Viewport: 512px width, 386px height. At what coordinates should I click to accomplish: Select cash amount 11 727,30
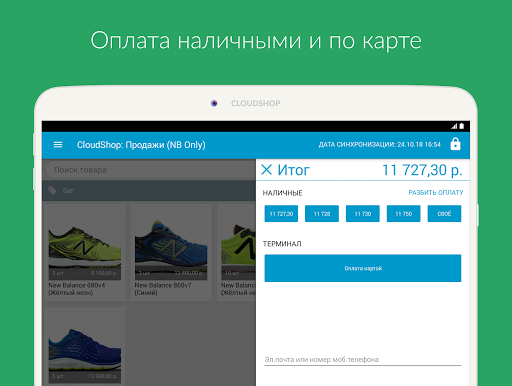(281, 214)
